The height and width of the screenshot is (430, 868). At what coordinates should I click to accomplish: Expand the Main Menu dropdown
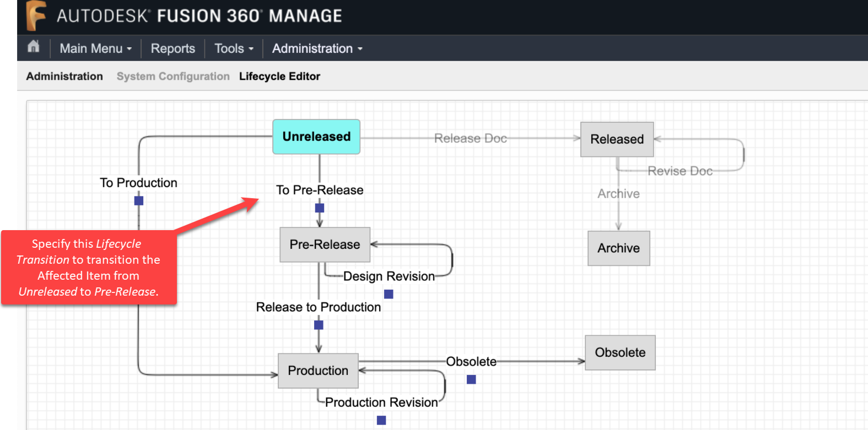click(95, 48)
